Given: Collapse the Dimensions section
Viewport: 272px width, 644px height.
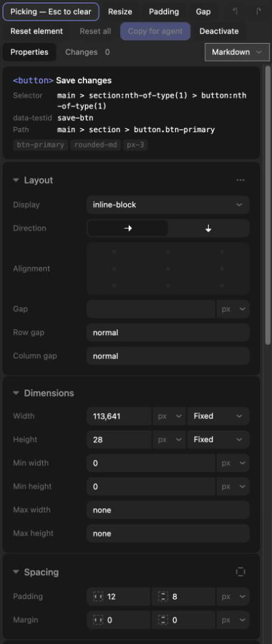Looking at the screenshot, I should pyautogui.click(x=16, y=393).
